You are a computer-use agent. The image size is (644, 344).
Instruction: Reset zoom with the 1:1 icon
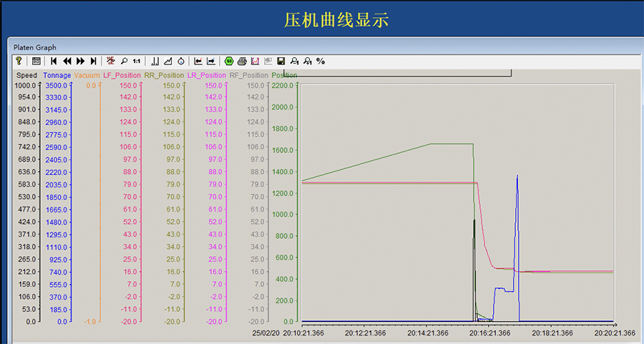click(137, 62)
